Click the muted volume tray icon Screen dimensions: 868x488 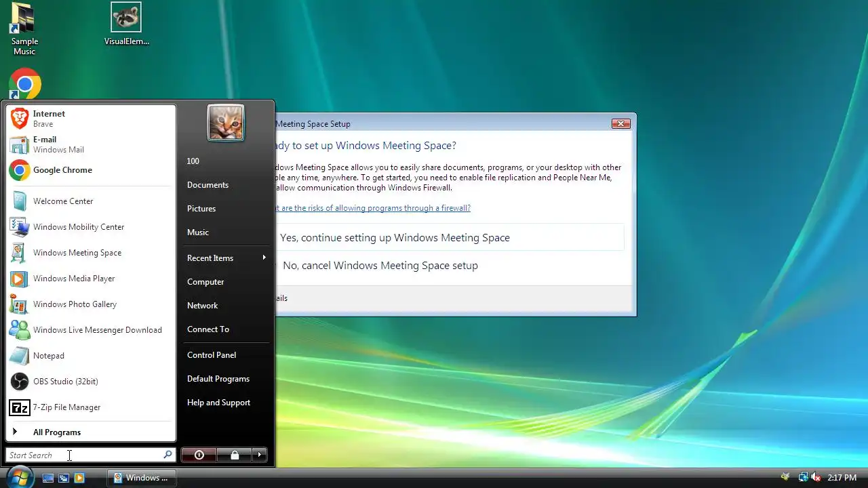(x=816, y=477)
